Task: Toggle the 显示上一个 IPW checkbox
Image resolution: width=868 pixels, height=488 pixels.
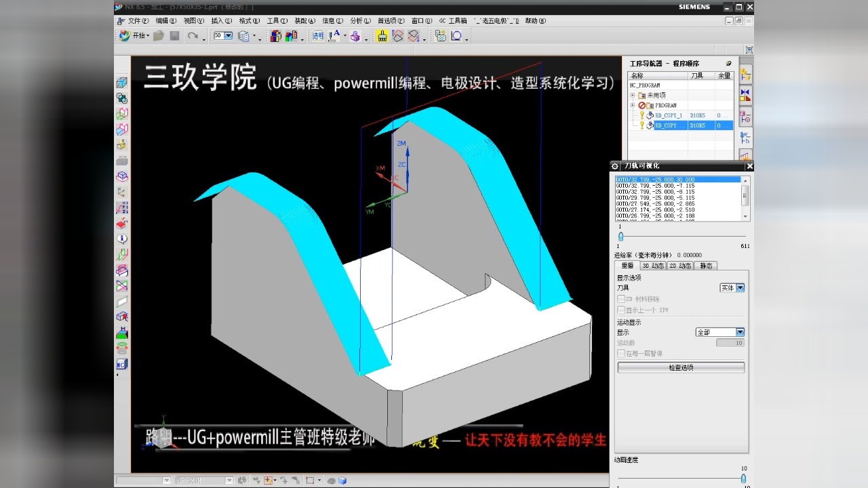Action: pyautogui.click(x=621, y=310)
